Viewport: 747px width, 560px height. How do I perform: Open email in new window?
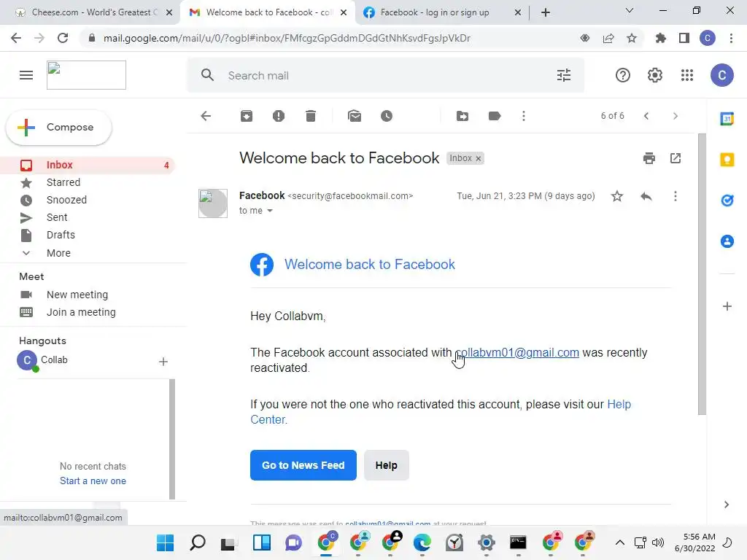(676, 158)
